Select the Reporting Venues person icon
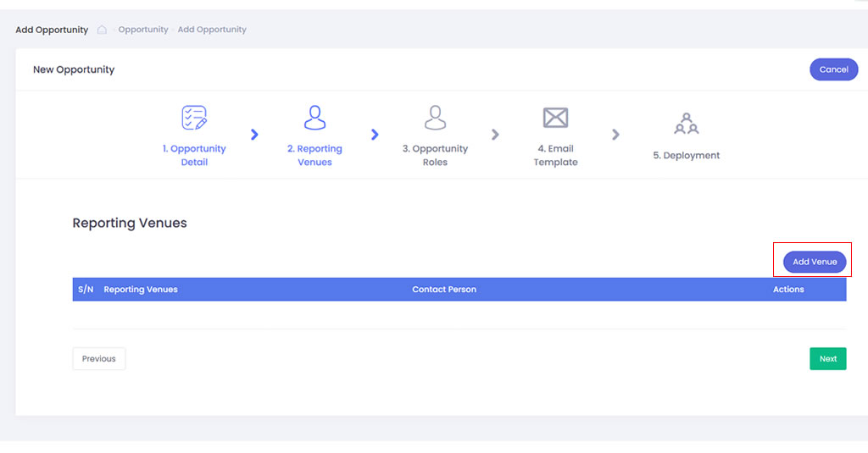Image resolution: width=868 pixels, height=453 pixels. (314, 118)
